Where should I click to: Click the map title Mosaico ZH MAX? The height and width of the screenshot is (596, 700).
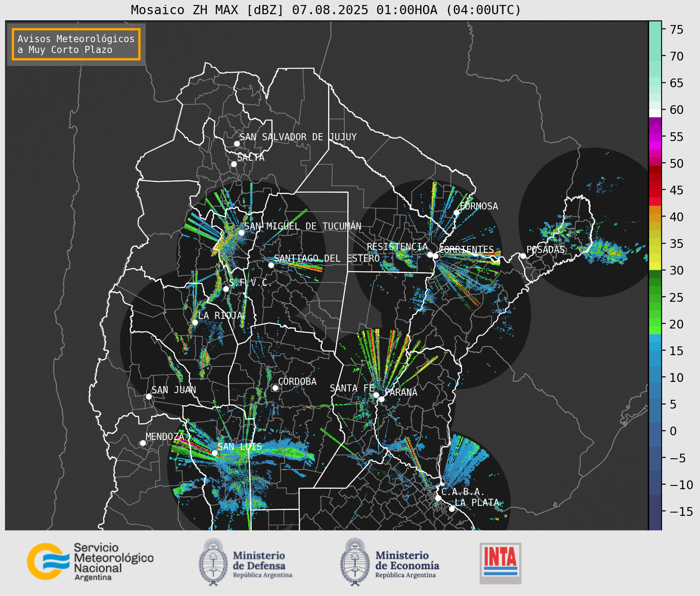(326, 10)
